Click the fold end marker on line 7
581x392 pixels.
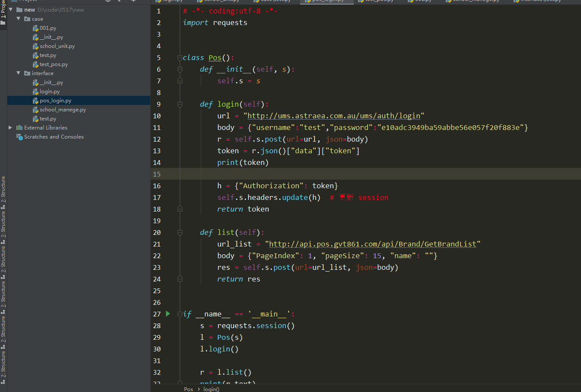(180, 81)
